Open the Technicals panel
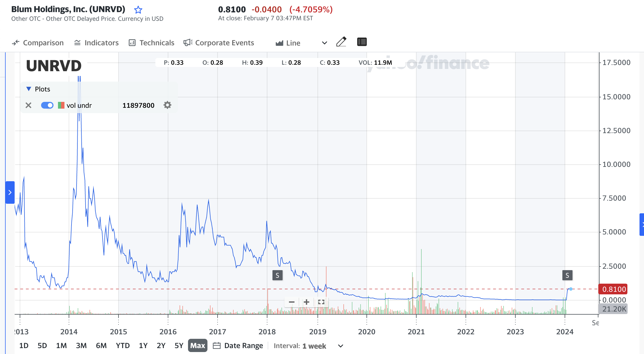 151,43
